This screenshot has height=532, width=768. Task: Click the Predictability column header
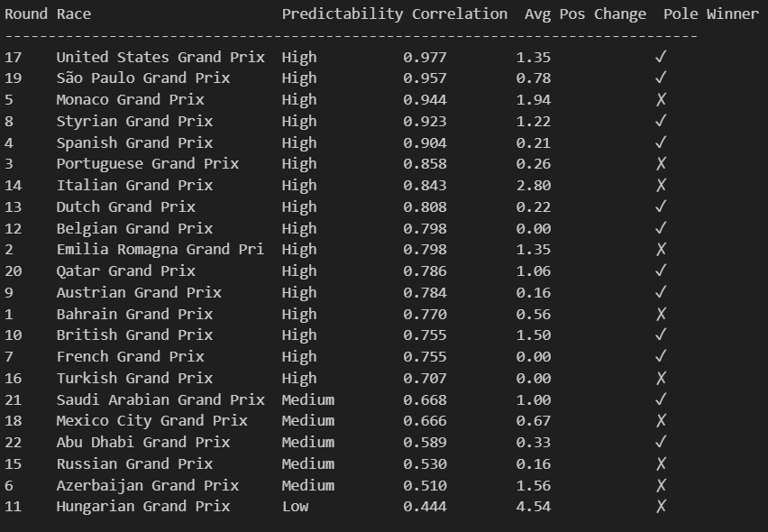343,14
